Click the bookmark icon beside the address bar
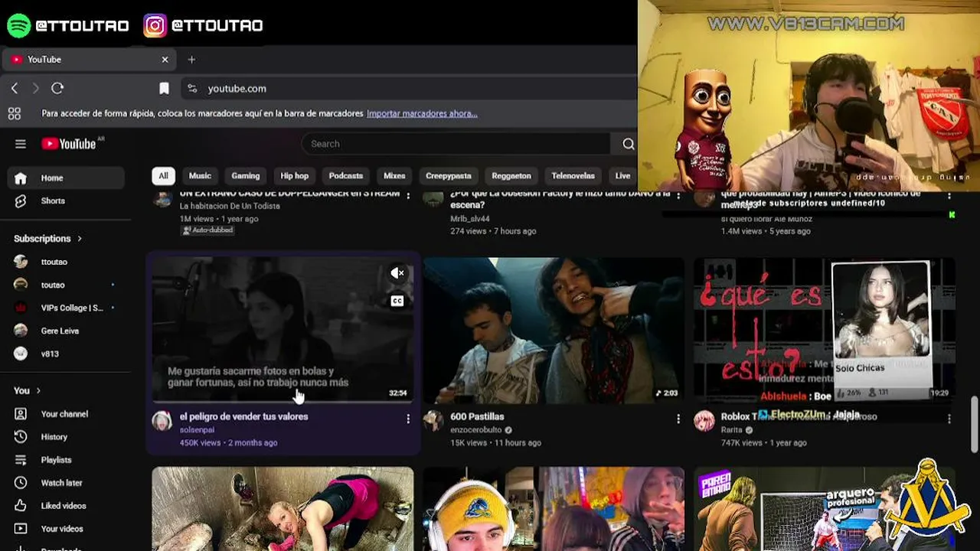 click(164, 89)
